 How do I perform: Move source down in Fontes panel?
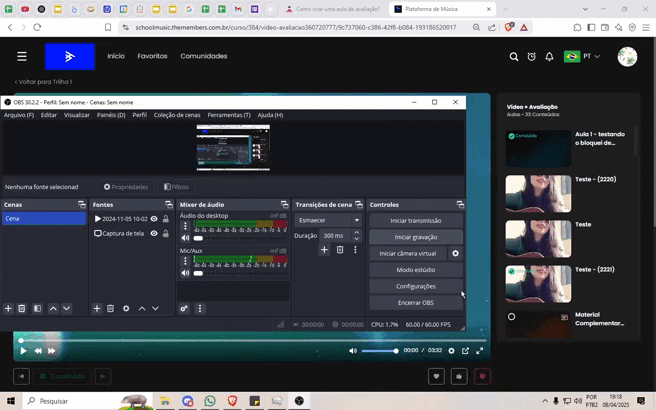coord(155,308)
